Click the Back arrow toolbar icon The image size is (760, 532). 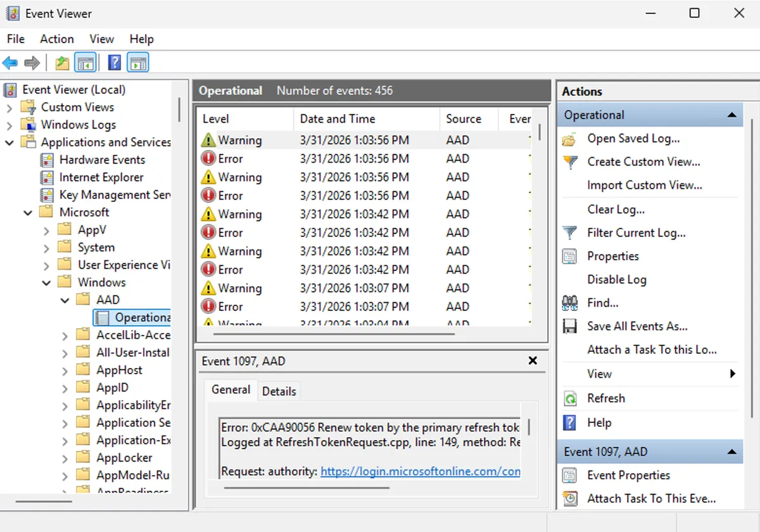pos(10,63)
